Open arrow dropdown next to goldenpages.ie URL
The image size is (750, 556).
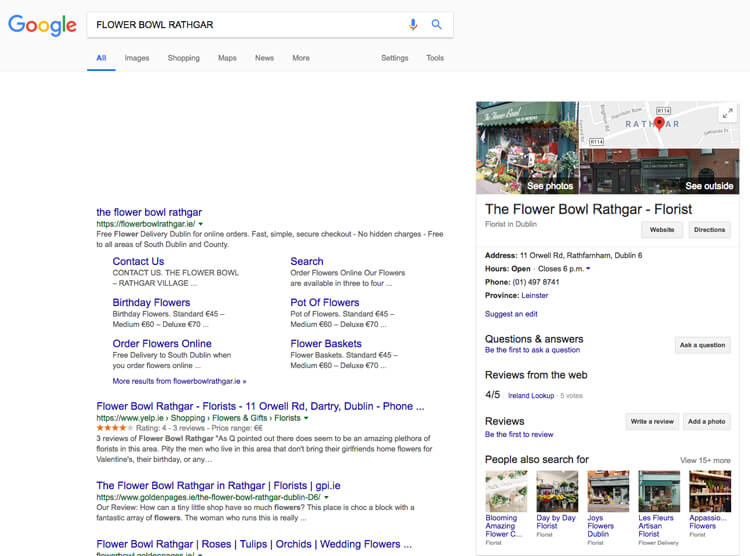[326, 498]
